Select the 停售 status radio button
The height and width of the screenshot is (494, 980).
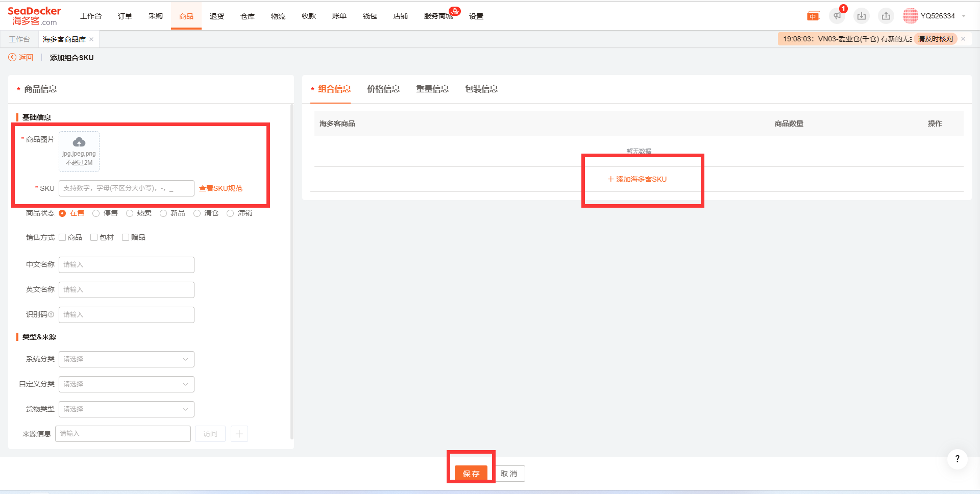(x=96, y=213)
